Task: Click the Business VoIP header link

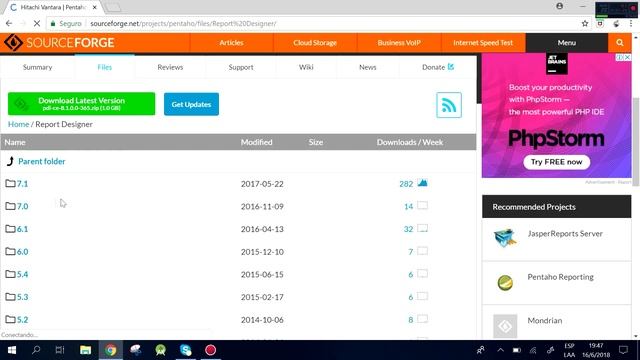Action: (399, 42)
